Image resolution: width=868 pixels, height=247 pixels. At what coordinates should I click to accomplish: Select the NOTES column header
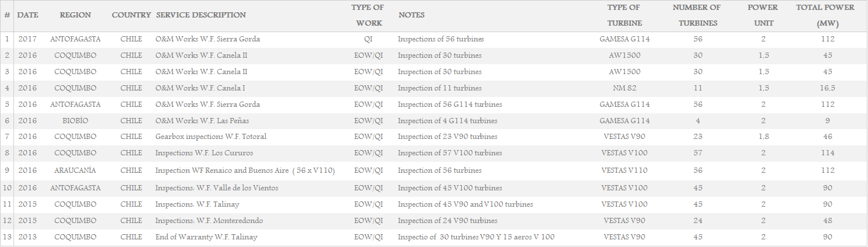pos(411,15)
